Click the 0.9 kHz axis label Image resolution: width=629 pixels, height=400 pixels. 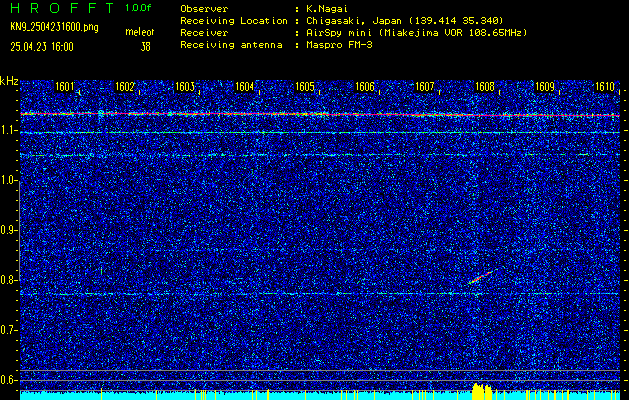tap(7, 230)
